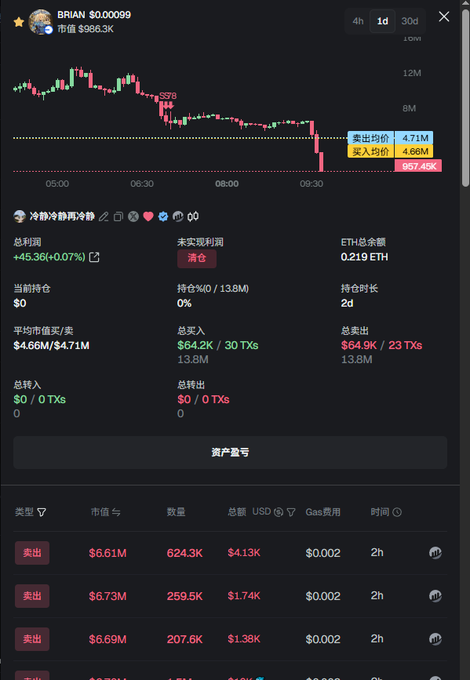Click the 持仓时长 2d value
This screenshot has height=680, width=470.
pos(347,303)
